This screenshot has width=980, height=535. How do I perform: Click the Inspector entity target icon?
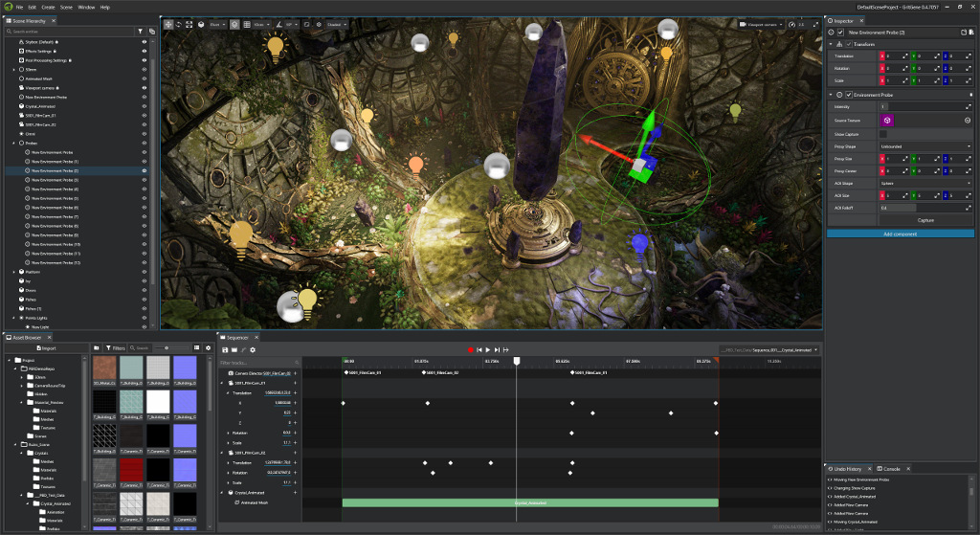pyautogui.click(x=831, y=32)
